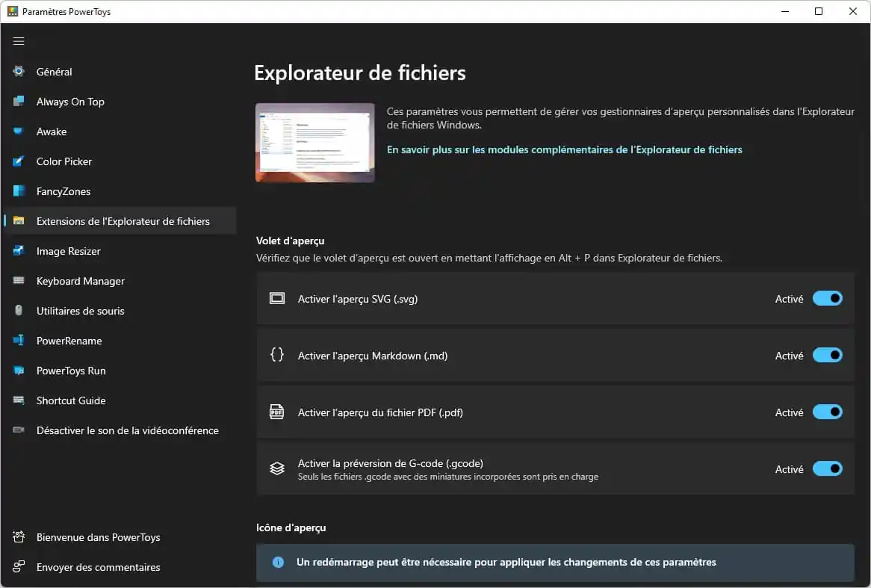Open the Général settings page
The height and width of the screenshot is (588, 871).
pyautogui.click(x=120, y=71)
